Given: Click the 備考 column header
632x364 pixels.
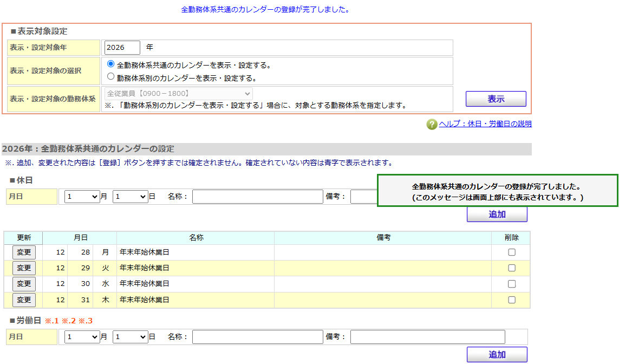Looking at the screenshot, I should click(383, 238).
